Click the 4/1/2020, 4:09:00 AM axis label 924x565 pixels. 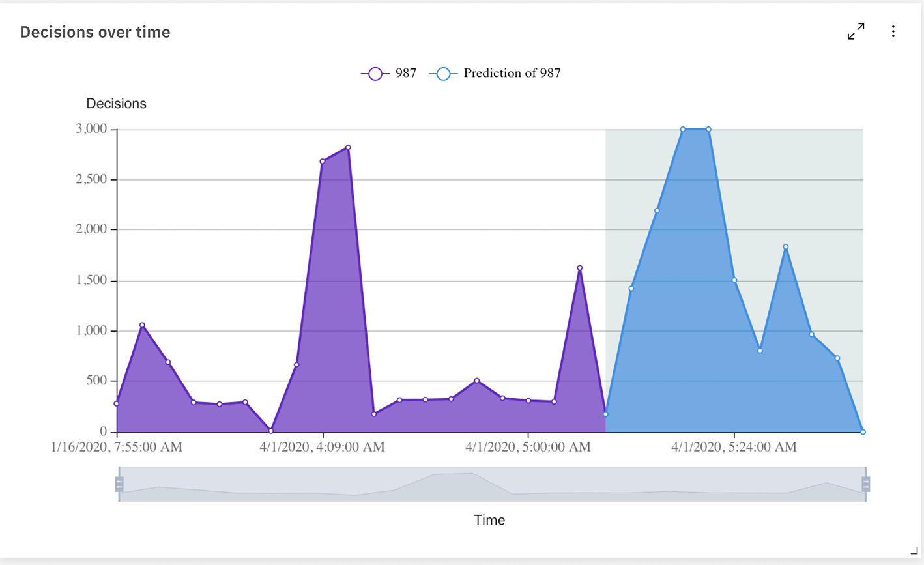point(322,447)
